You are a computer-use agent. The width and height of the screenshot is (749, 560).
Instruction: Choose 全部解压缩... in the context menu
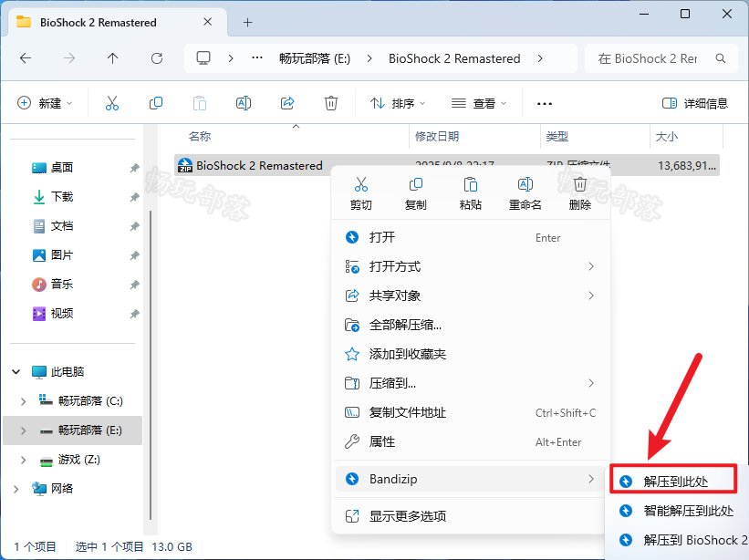(x=471, y=325)
